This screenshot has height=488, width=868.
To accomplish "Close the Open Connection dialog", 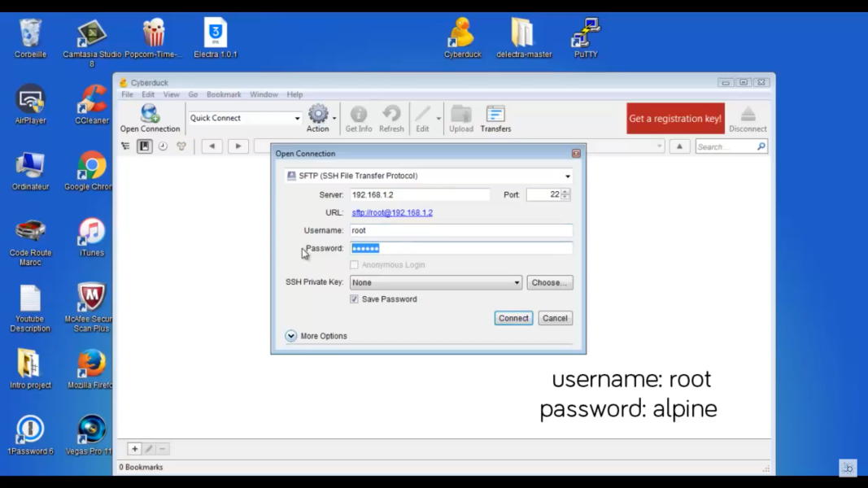I will tap(576, 153).
